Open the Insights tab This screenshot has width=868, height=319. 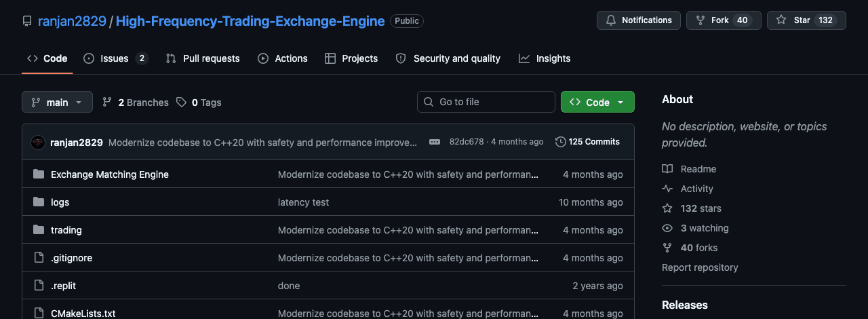[545, 58]
